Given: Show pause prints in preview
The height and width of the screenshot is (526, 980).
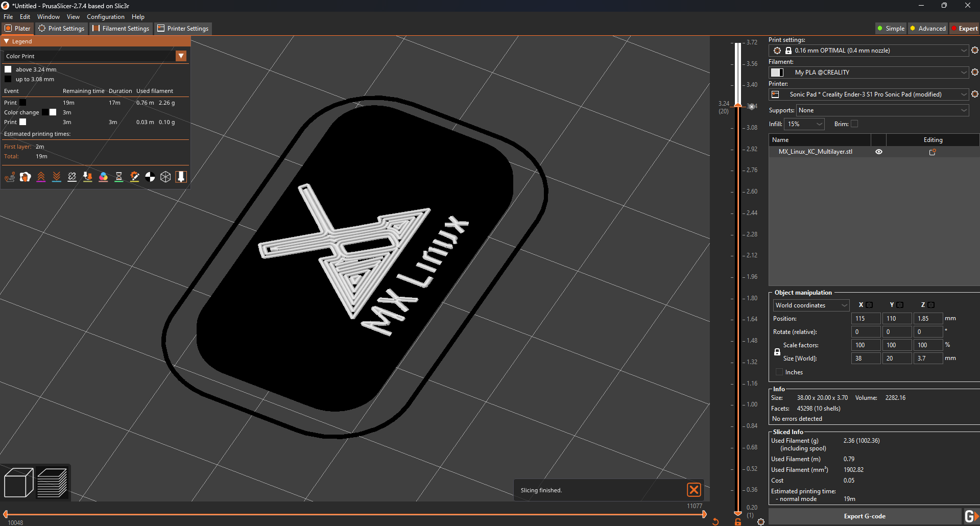Looking at the screenshot, I should pyautogui.click(x=119, y=177).
